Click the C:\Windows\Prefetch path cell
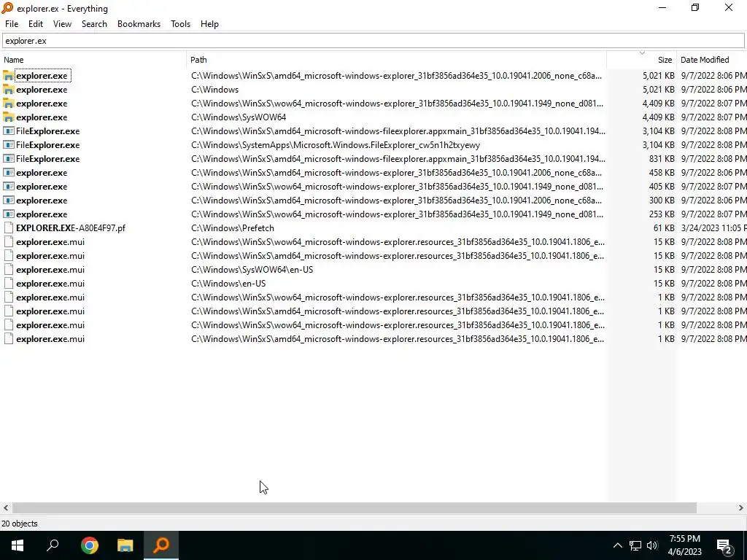747x560 pixels. (x=233, y=228)
